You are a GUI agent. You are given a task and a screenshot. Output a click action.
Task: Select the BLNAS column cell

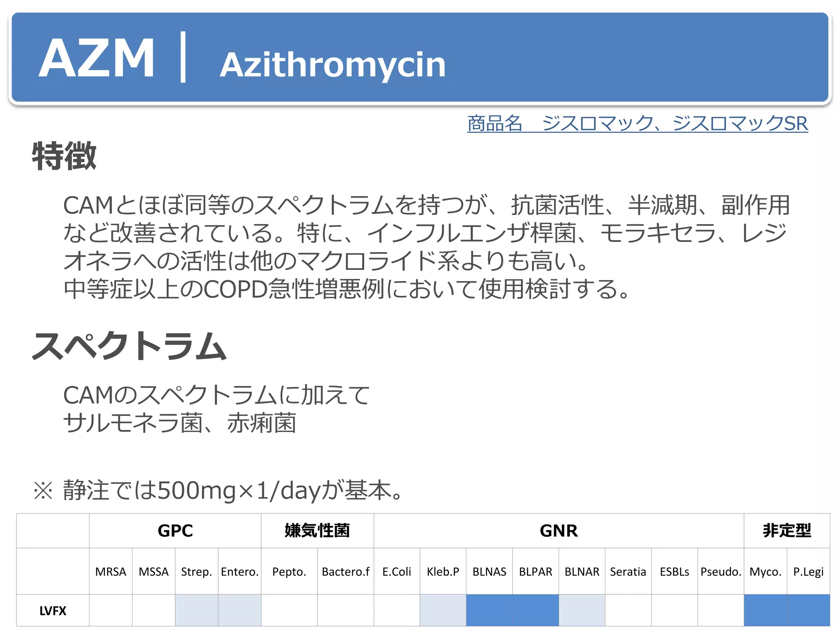(489, 571)
